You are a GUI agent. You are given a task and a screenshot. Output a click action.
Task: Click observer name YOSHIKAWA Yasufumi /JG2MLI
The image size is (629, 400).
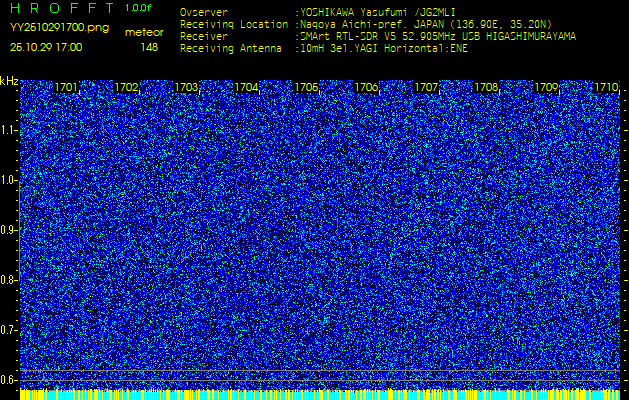tap(377, 12)
